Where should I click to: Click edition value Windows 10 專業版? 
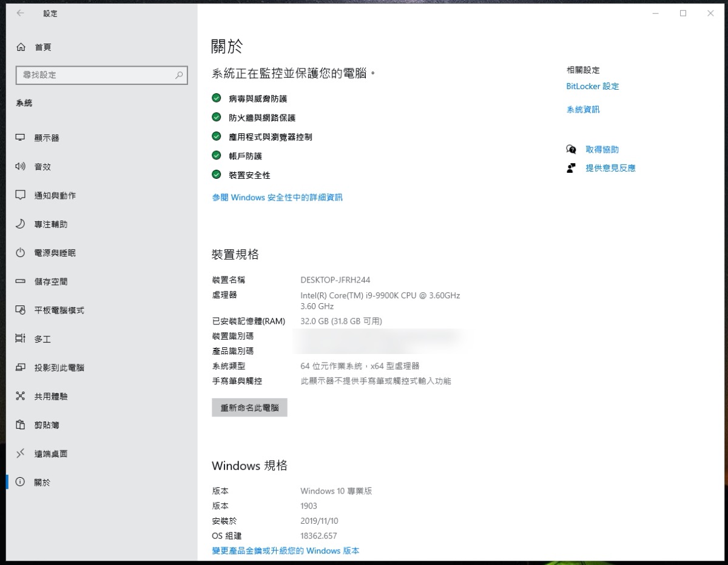tap(336, 491)
